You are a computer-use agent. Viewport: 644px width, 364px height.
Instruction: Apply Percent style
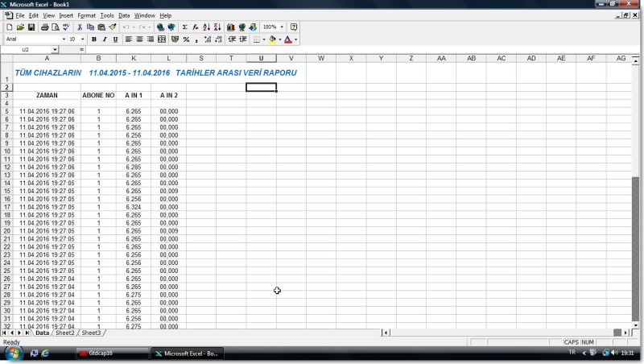(x=186, y=39)
